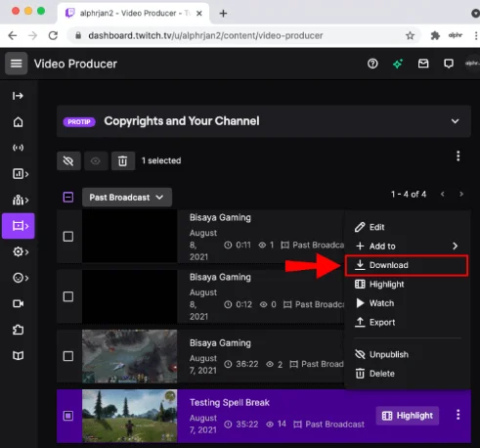The width and height of the screenshot is (480, 448).
Task: Open three-dot menu for Testing Spell Break
Action: point(458,415)
